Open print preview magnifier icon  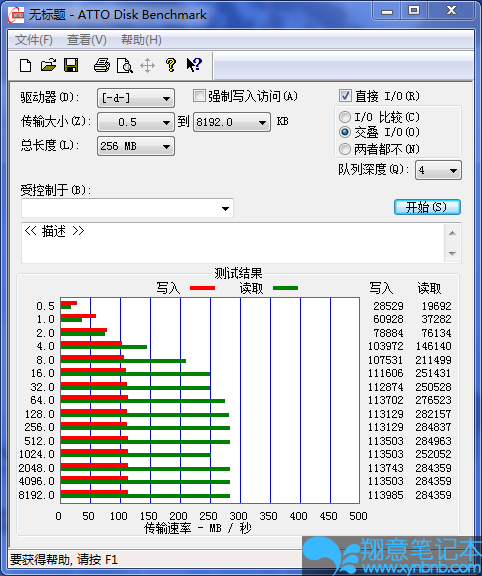(x=125, y=66)
